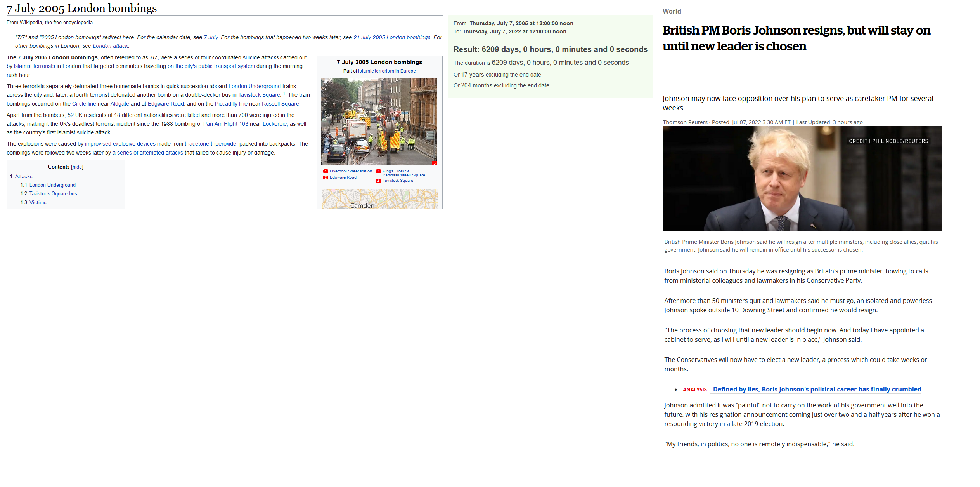Click red marker 3 on photo corner
Image resolution: width=980 pixels, height=487 pixels.
pyautogui.click(x=435, y=163)
